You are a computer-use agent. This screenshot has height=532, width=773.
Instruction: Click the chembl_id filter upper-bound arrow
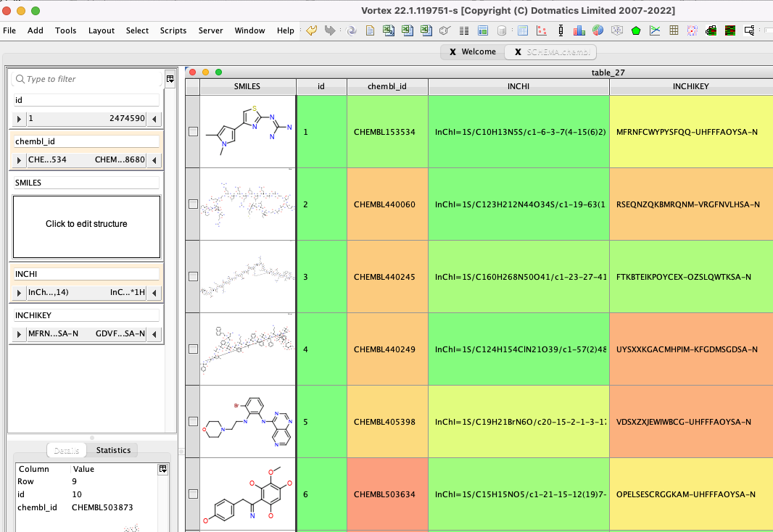(154, 160)
